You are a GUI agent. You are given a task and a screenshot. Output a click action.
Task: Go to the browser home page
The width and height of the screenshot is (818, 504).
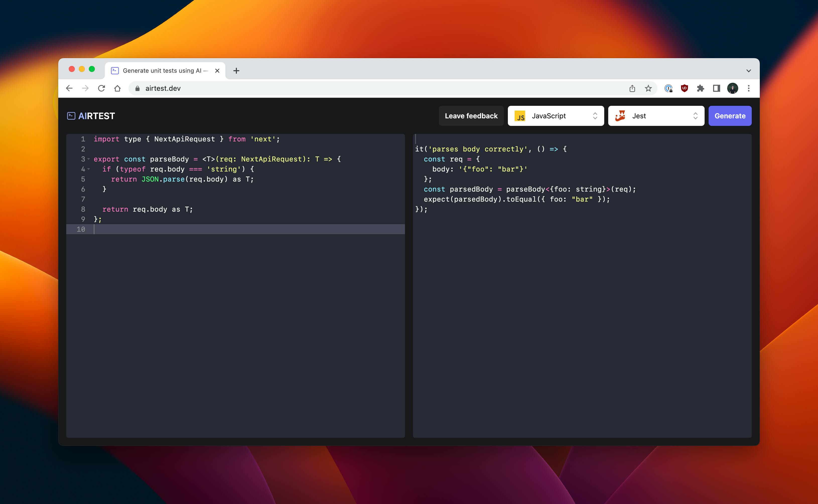117,88
